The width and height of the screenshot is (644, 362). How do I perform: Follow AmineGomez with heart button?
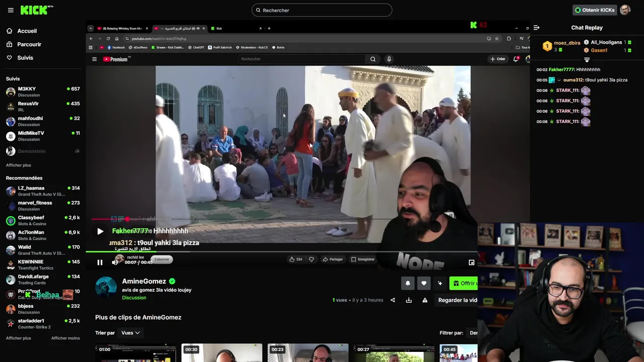tap(424, 284)
